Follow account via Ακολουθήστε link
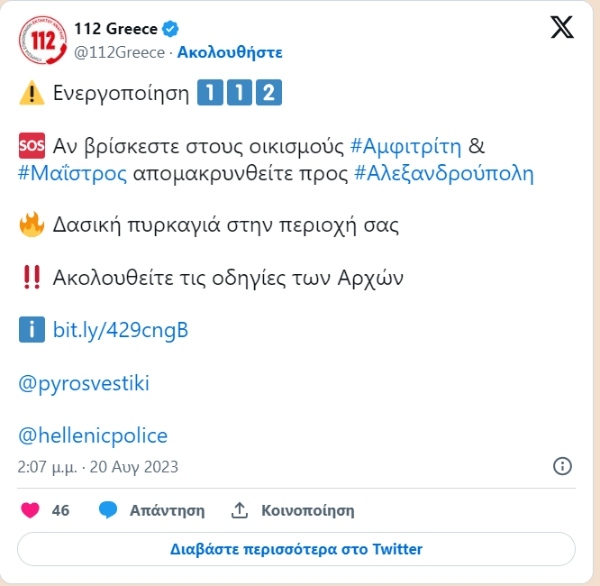Screen dimensions: 600x586 pos(230,52)
